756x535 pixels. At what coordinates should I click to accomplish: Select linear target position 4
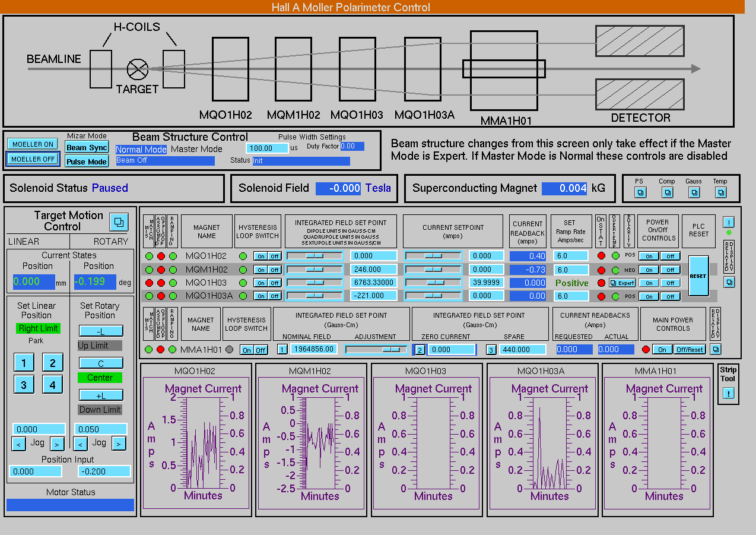point(52,385)
